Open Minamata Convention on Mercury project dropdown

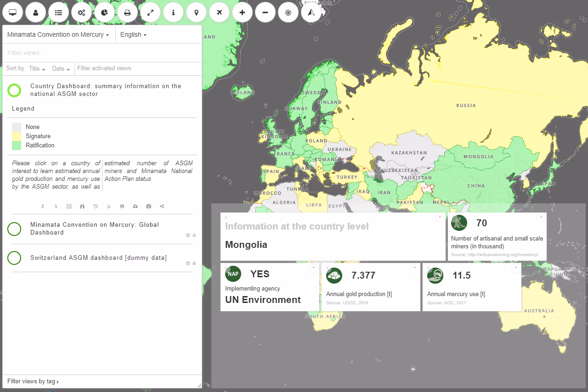click(58, 34)
